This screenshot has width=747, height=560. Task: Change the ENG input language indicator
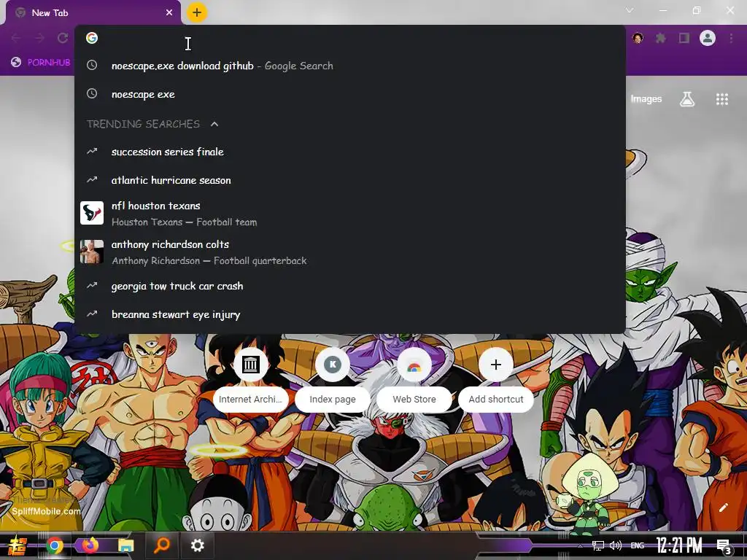[638, 545]
